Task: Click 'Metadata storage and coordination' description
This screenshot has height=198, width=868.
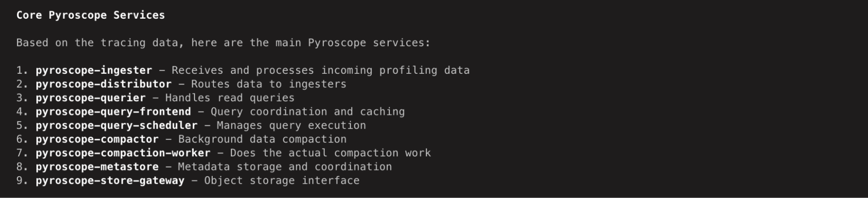Action: (x=285, y=167)
